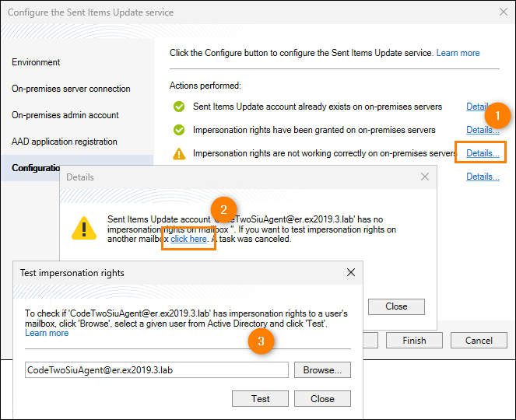516x420 pixels.
Task: Click the large warning icon in Details dialog
Action: click(x=84, y=226)
